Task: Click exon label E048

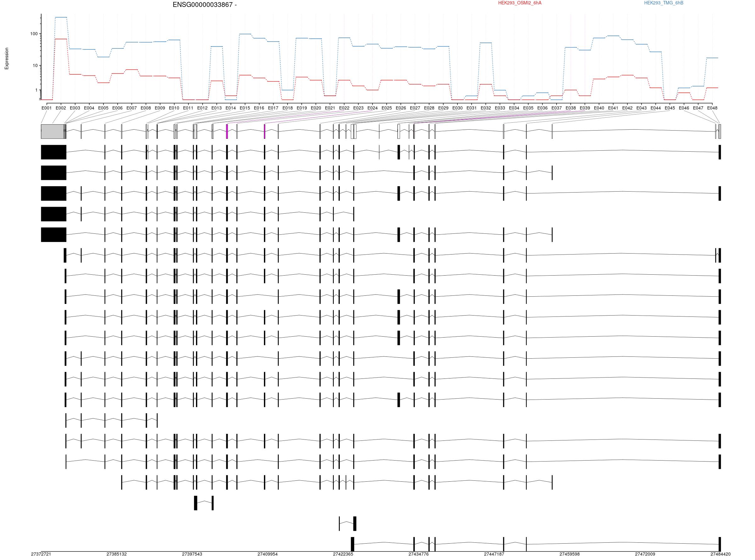Action: coord(712,108)
